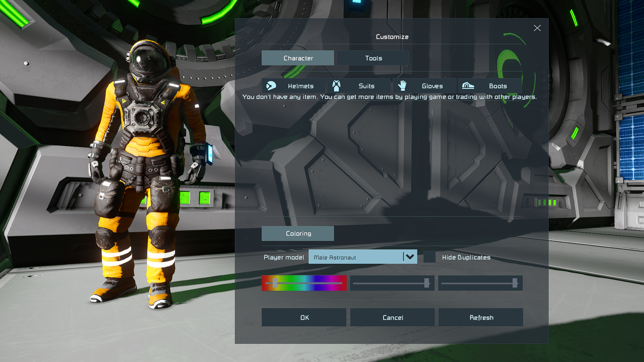Select the Boots category label
644x362 pixels.
pyautogui.click(x=498, y=86)
